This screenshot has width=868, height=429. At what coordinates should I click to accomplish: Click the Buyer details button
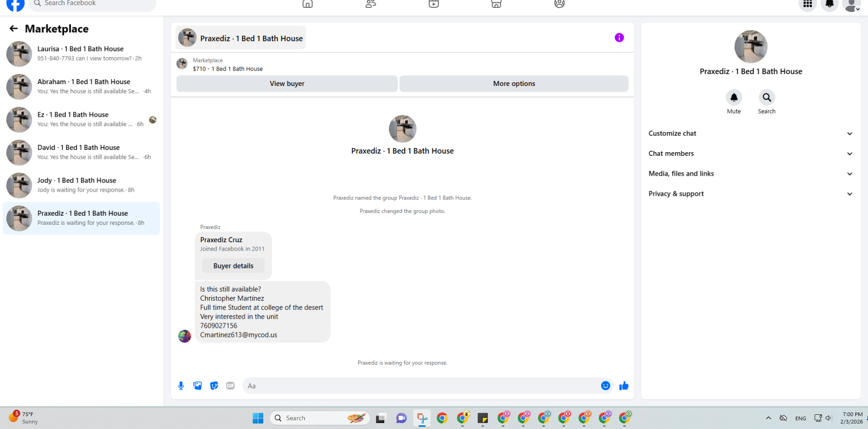point(233,266)
